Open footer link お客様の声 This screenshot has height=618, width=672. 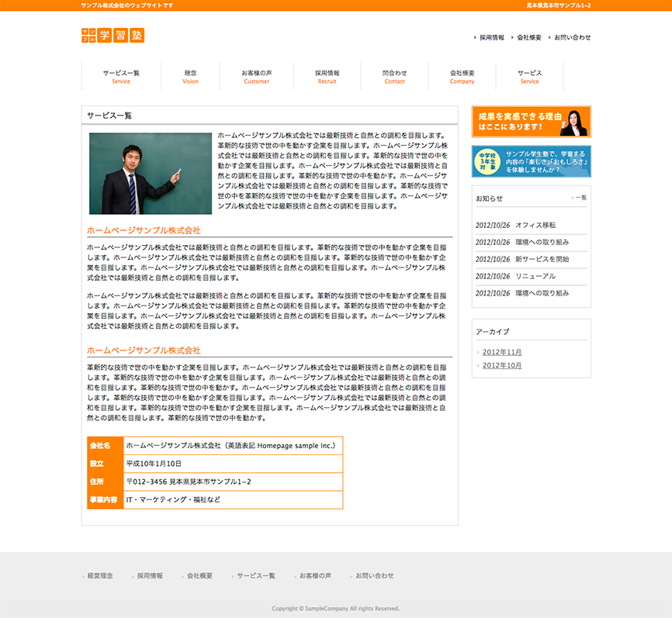tap(315, 576)
